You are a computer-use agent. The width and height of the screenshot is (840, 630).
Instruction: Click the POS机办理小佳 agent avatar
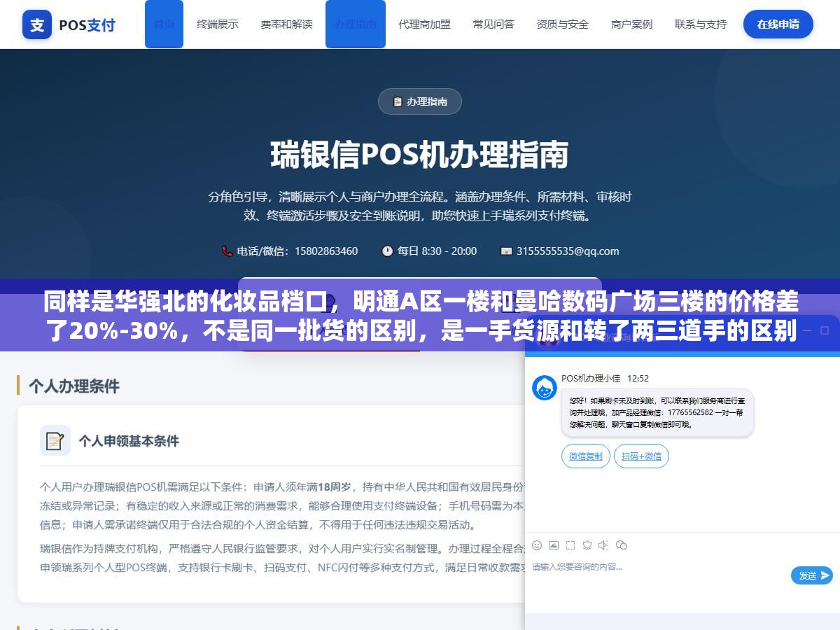point(545,388)
